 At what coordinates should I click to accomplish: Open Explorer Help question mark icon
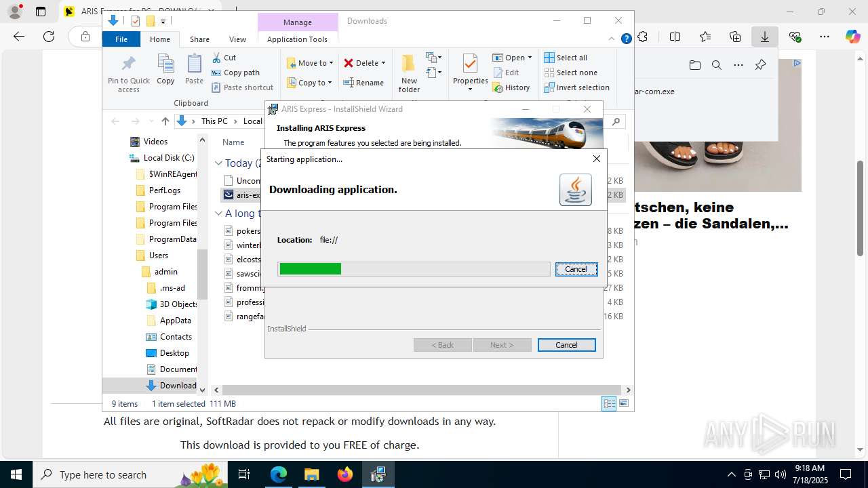point(627,39)
